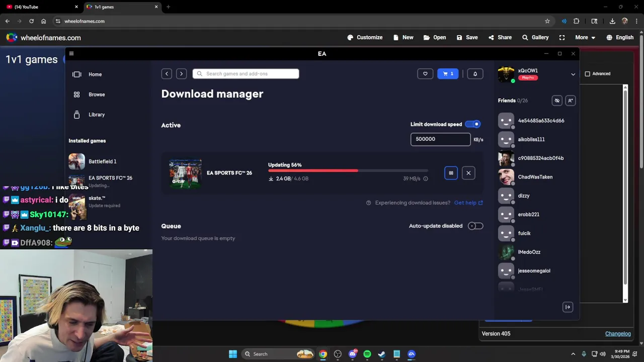Toggle the Auto-update disabled switch
This screenshot has width=644, height=362.
click(x=475, y=226)
